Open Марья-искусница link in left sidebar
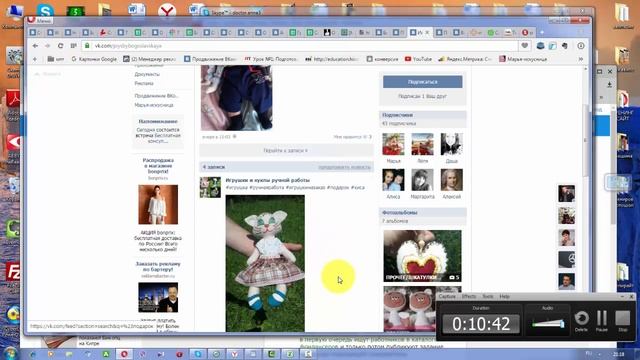Screen dimensions: 640x360 tap(154, 105)
